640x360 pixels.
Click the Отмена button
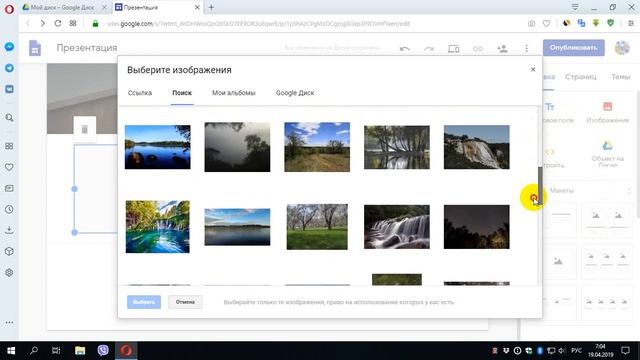click(185, 302)
